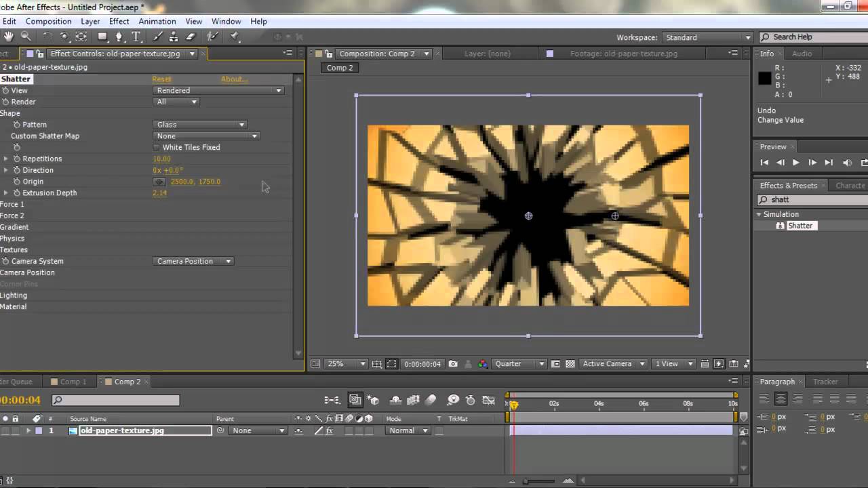Image resolution: width=868 pixels, height=488 pixels.
Task: Toggle Extrusion Depth stopwatch
Action: click(17, 193)
